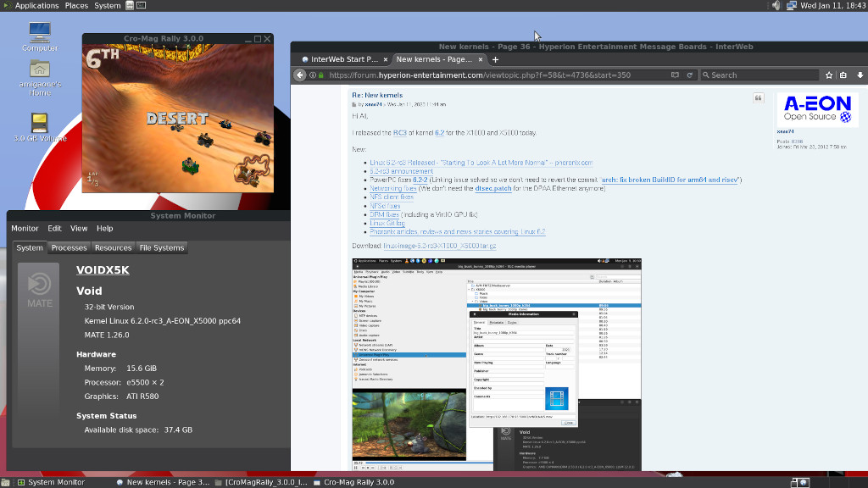Click the embedded VLC screenshot in post

(497, 364)
